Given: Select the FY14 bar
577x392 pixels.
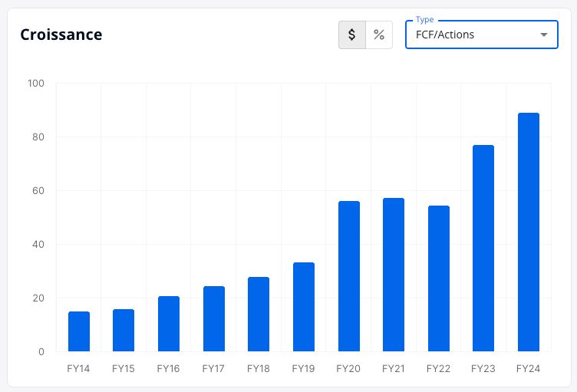Looking at the screenshot, I should coord(79,331).
